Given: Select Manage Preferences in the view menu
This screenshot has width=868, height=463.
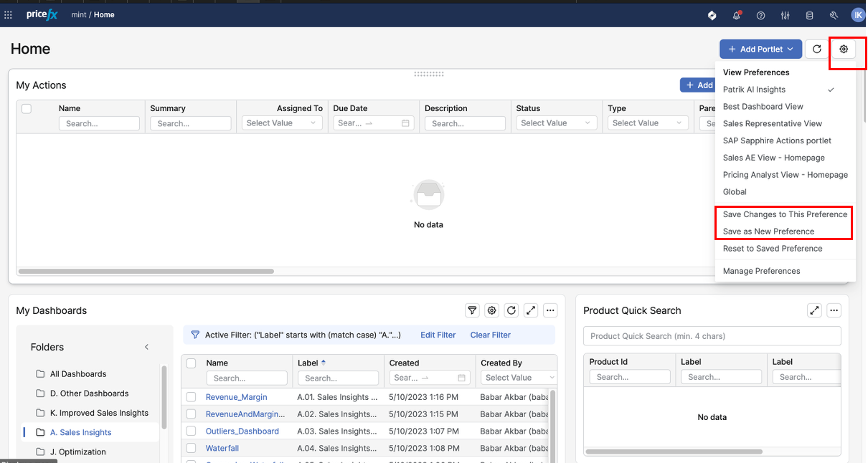Looking at the screenshot, I should (x=761, y=271).
